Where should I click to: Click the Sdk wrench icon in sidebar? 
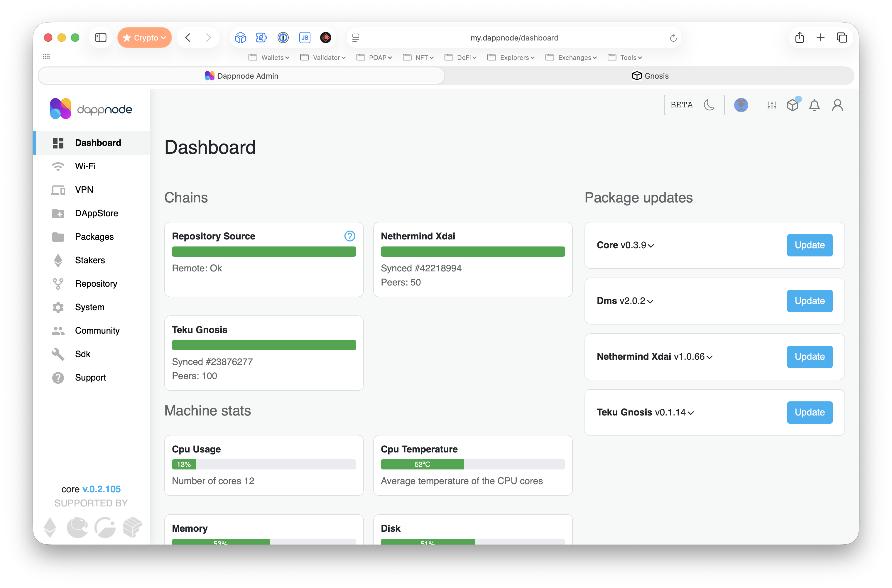58,354
